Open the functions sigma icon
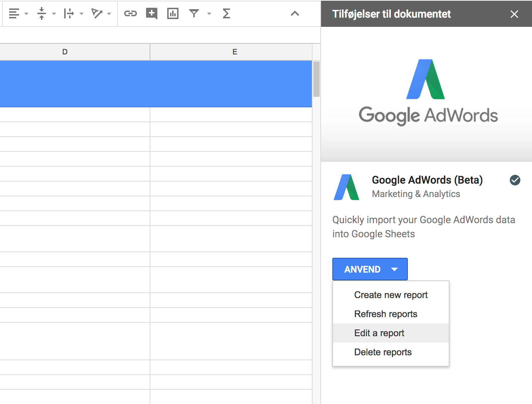532x404 pixels. (226, 14)
